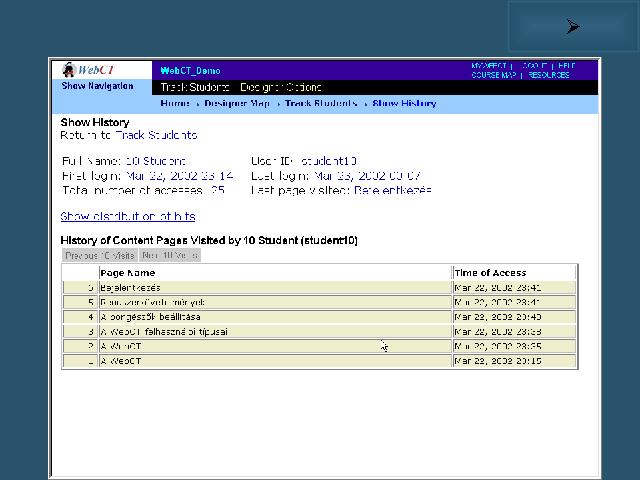
Task: Open the 10 Student full name link
Action: [x=155, y=161]
